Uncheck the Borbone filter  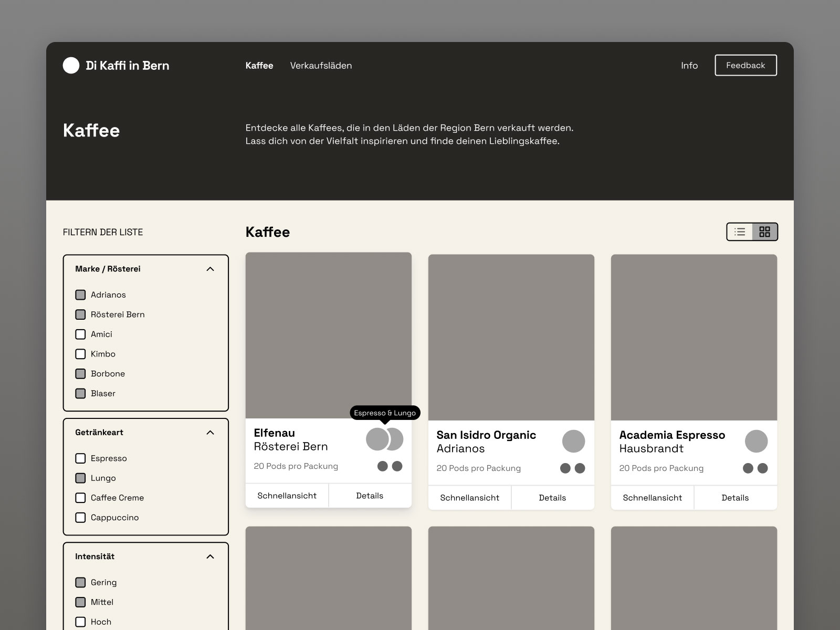80,373
